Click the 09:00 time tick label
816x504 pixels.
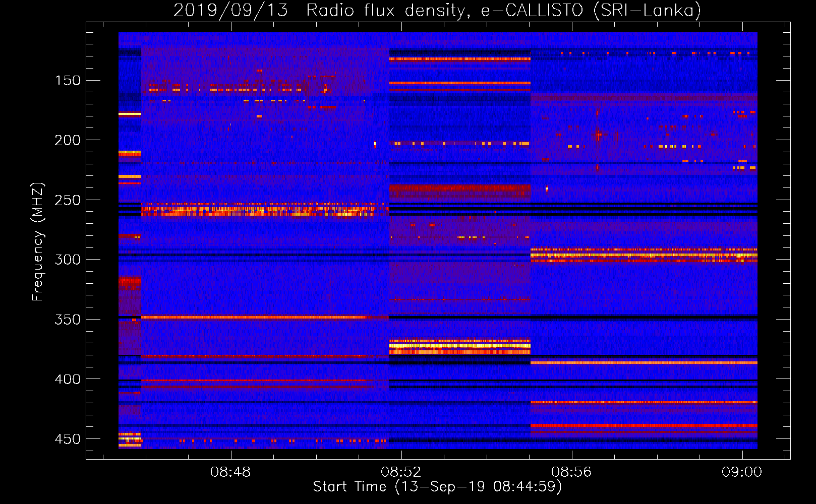(x=742, y=472)
